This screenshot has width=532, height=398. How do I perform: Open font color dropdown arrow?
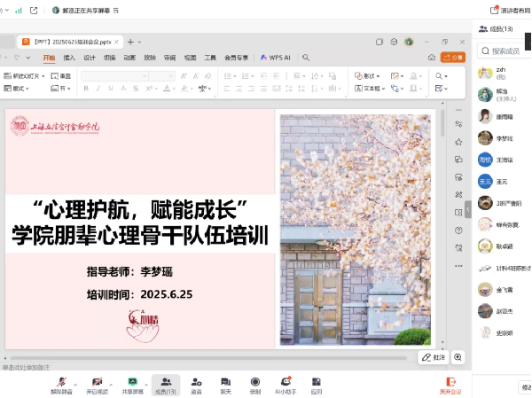coord(174,89)
